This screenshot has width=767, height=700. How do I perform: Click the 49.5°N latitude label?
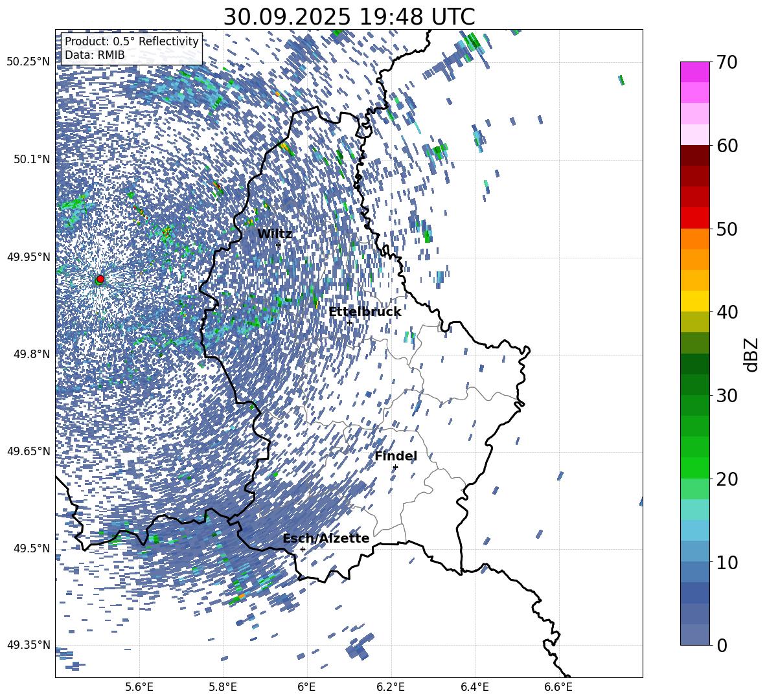[31, 548]
